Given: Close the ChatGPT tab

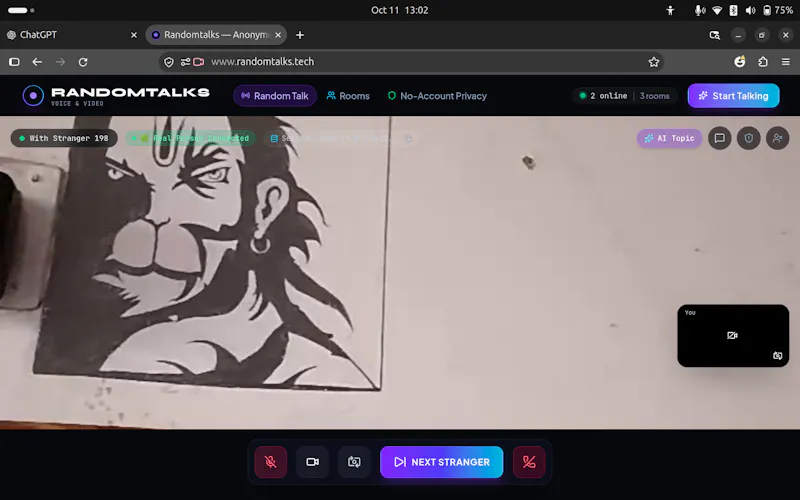Looking at the screenshot, I should (x=134, y=35).
